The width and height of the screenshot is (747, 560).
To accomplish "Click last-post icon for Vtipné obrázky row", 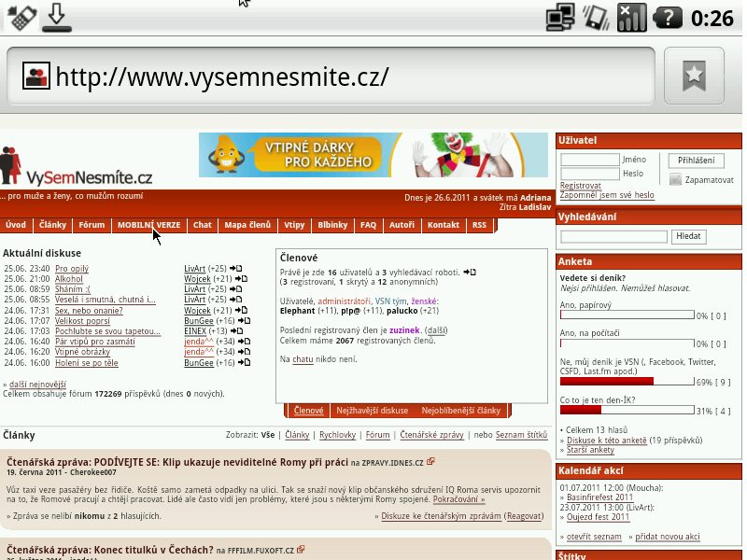I will (244, 352).
